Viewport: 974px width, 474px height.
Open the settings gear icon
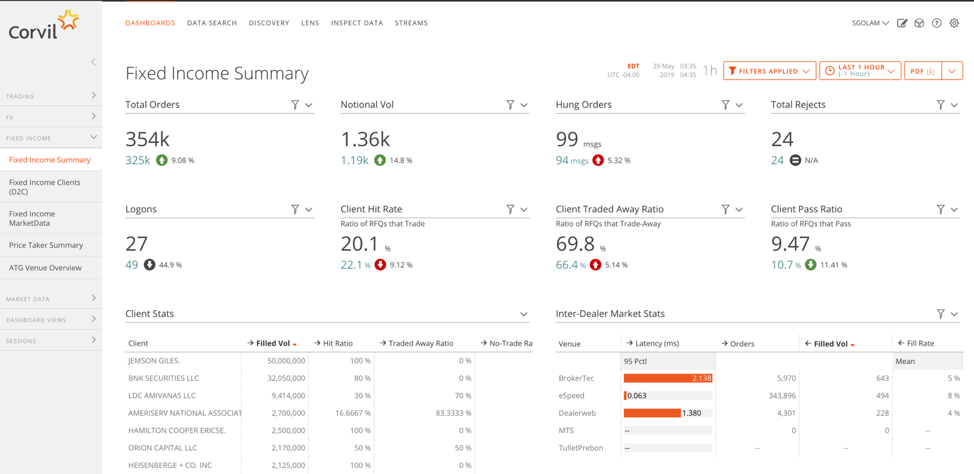click(955, 23)
